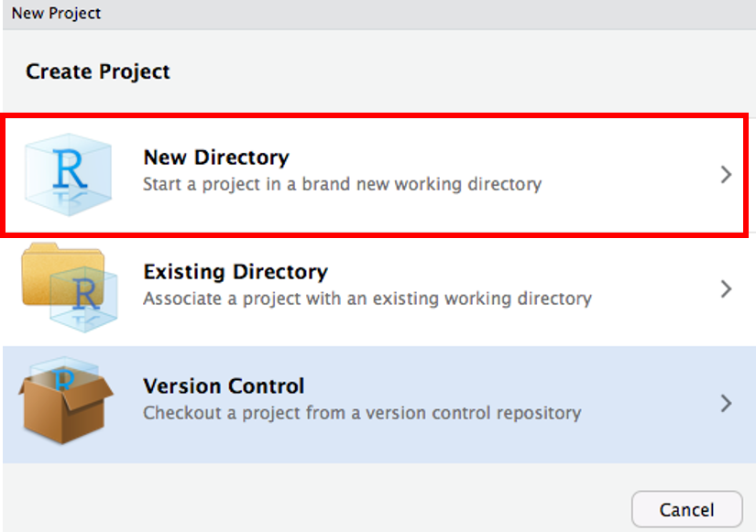
Task: Click "Associate a project with an existing working directory"
Action: (x=367, y=299)
